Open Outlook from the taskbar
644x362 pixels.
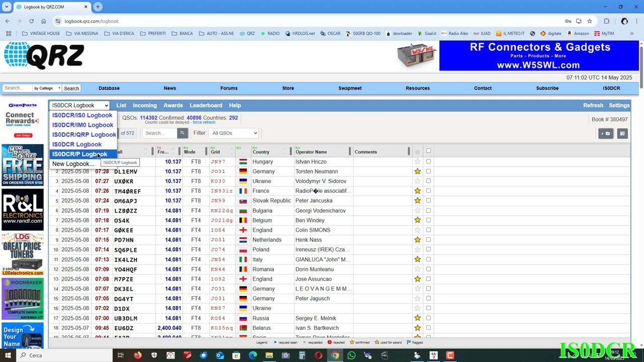pos(220,355)
